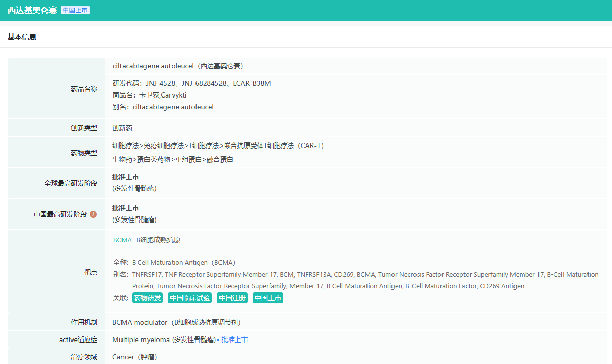Click the 融合蛋白 biologic classification line
The width and height of the screenshot is (612, 364).
173,159
